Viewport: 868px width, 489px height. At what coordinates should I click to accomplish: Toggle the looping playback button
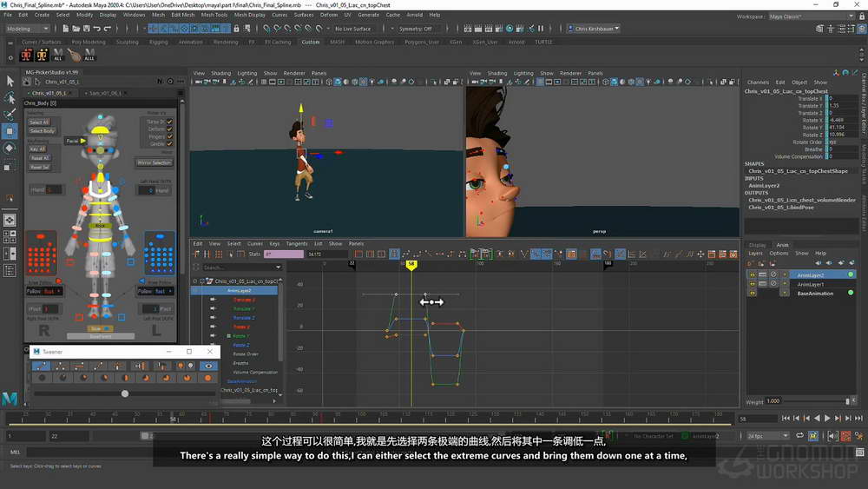(x=800, y=436)
